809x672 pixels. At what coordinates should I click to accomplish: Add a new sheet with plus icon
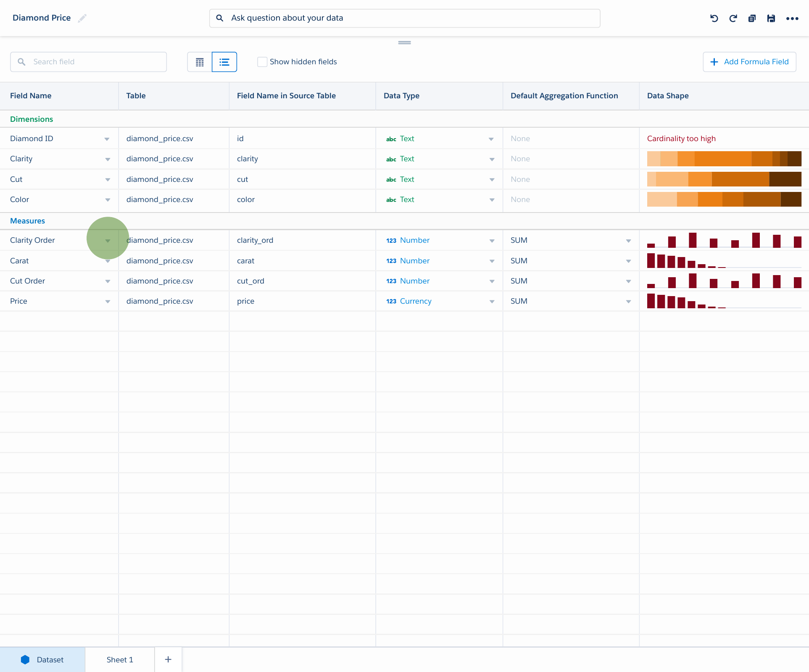point(168,659)
